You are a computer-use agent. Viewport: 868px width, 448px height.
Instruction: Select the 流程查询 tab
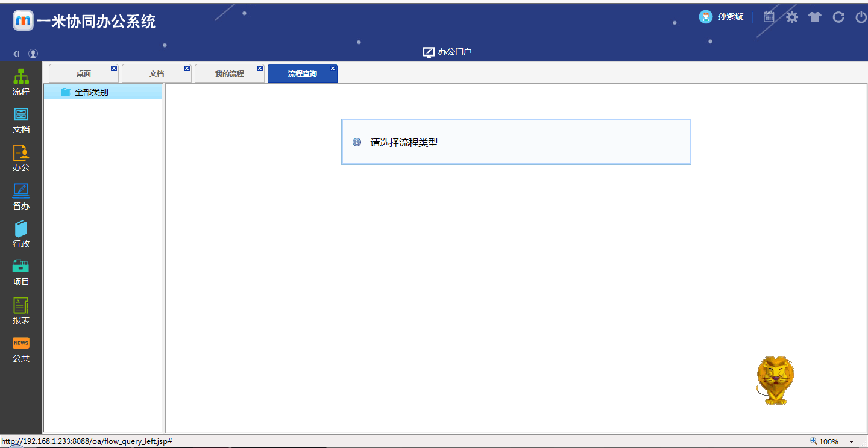coord(303,73)
